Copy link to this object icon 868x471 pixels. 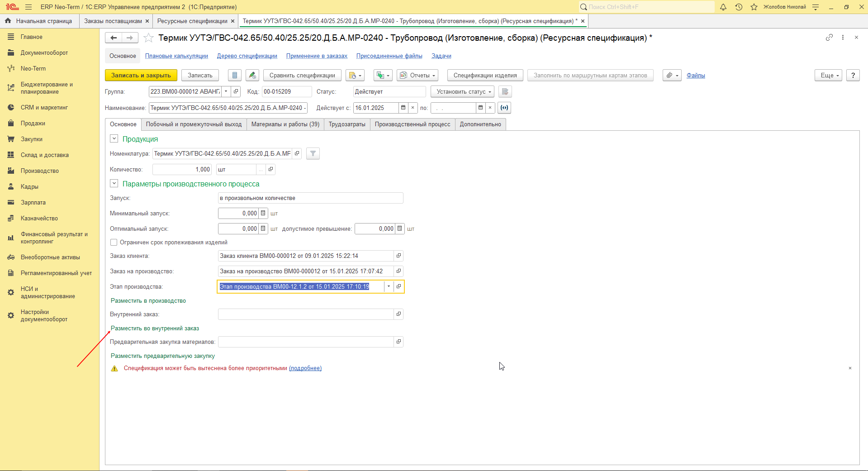point(829,38)
